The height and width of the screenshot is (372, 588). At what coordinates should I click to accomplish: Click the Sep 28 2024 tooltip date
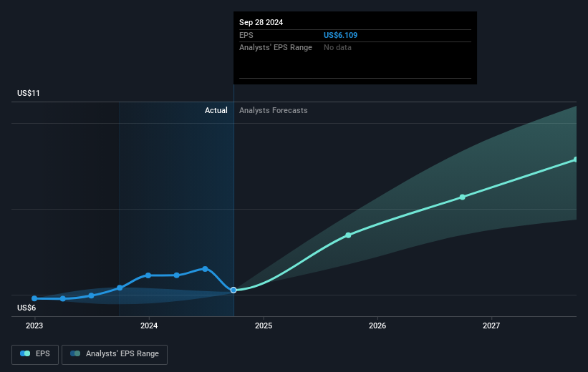(261, 22)
